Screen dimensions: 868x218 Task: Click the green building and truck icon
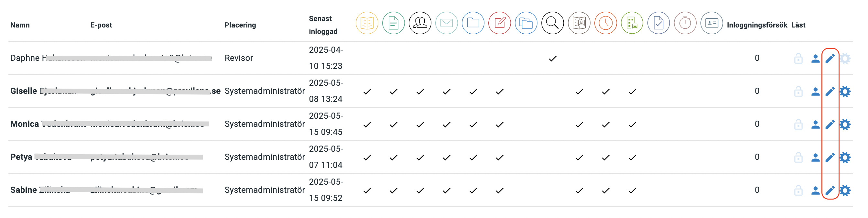(x=632, y=23)
